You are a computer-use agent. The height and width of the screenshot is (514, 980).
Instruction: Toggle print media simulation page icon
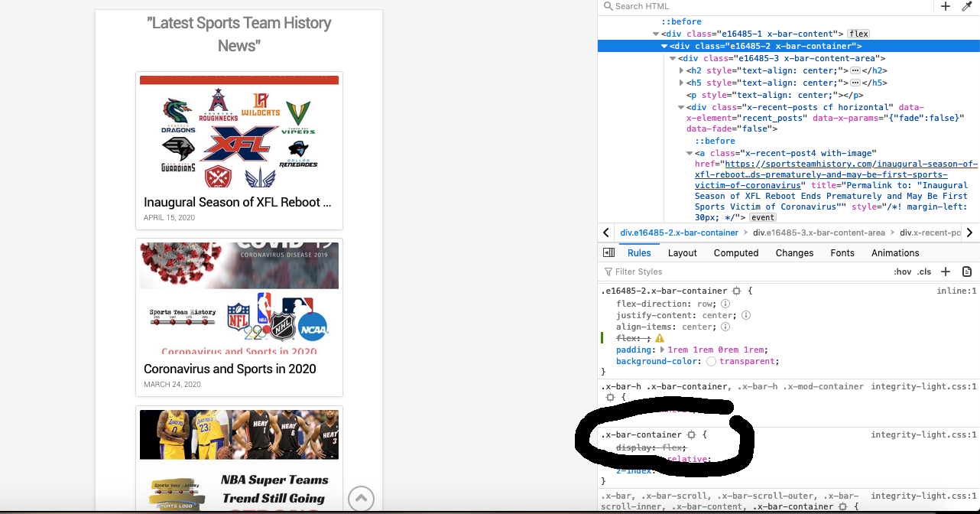967,272
